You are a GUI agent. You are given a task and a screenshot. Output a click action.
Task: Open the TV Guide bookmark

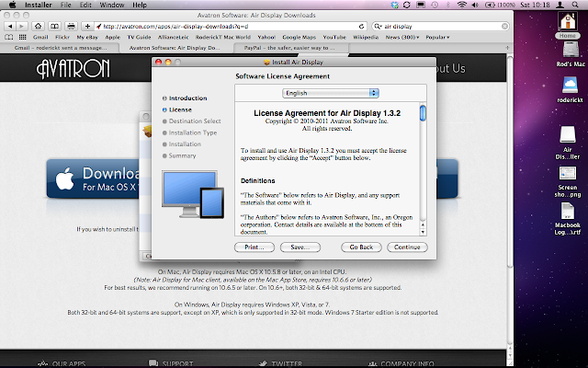point(139,37)
